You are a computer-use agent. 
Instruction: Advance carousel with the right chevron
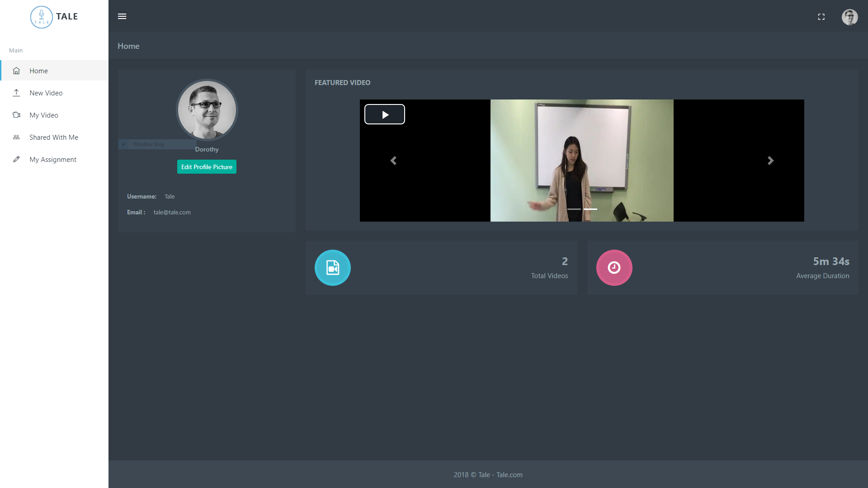770,161
